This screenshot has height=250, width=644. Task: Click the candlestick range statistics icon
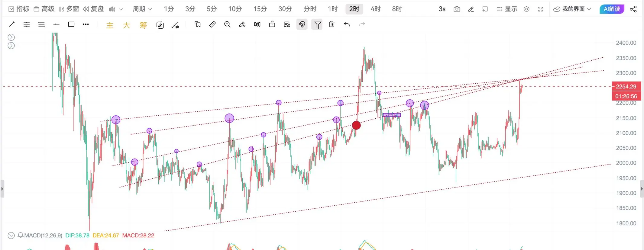257,24
